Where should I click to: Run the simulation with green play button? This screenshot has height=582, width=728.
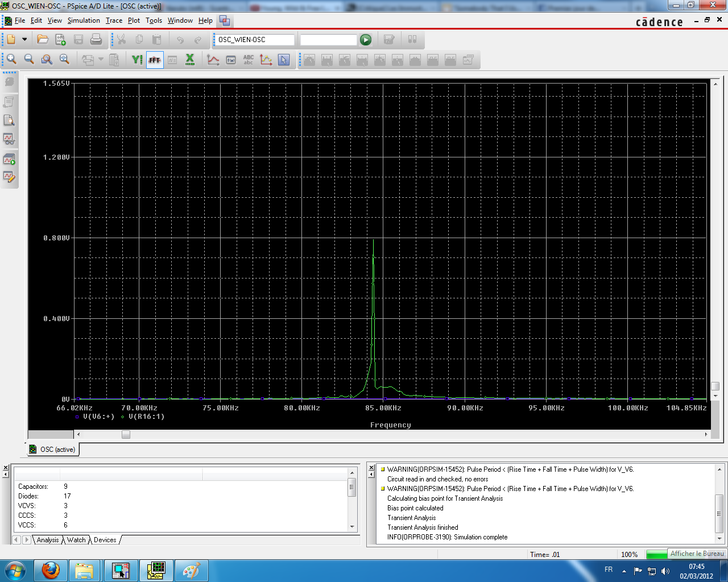point(366,40)
